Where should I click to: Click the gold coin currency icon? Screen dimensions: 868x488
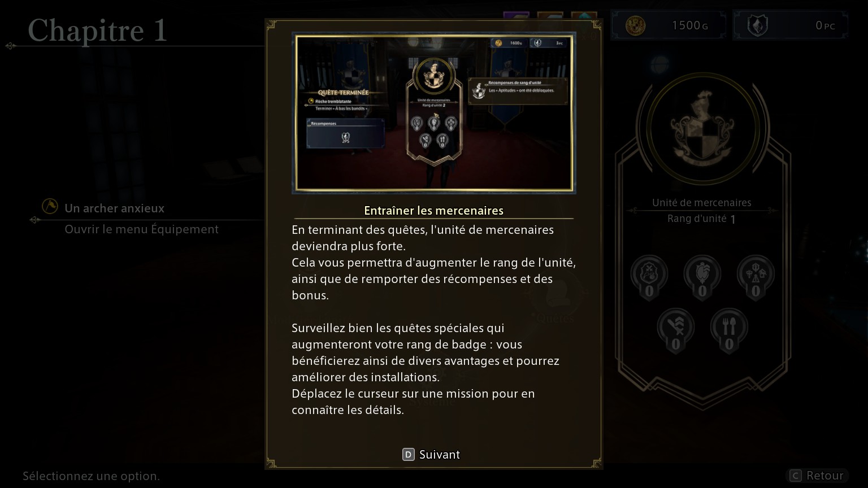[635, 25]
